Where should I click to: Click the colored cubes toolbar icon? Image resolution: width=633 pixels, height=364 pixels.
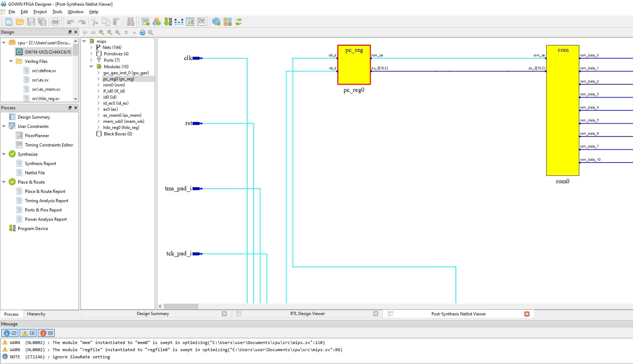coord(156,22)
